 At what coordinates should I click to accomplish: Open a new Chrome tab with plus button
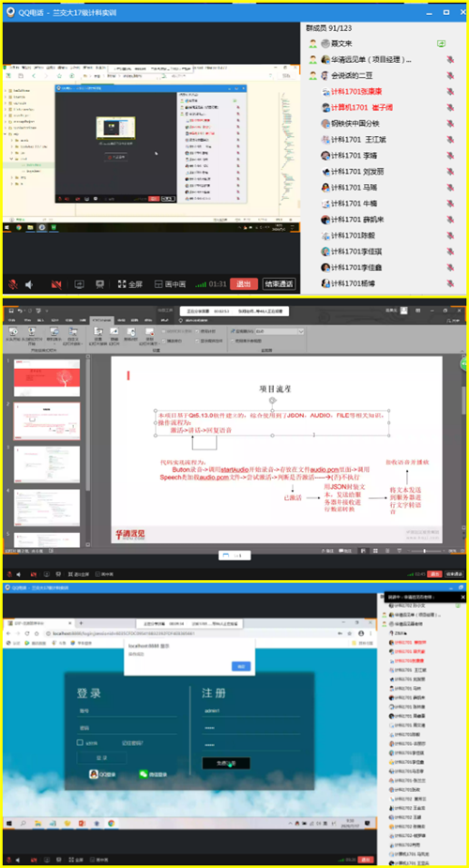pyautogui.click(x=81, y=623)
